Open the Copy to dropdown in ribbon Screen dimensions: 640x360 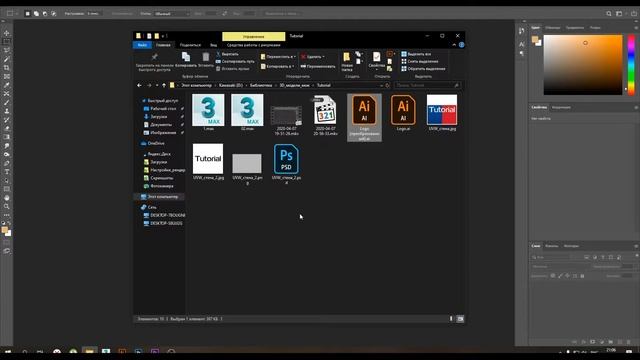(x=278, y=66)
